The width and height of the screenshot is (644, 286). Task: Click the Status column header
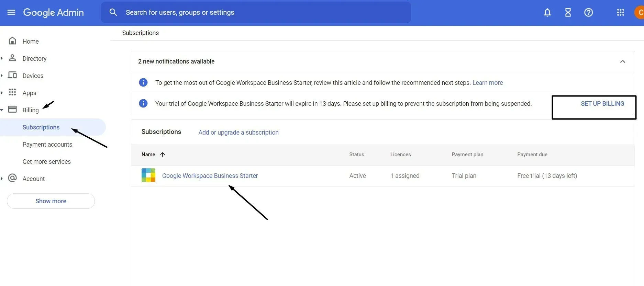click(357, 155)
